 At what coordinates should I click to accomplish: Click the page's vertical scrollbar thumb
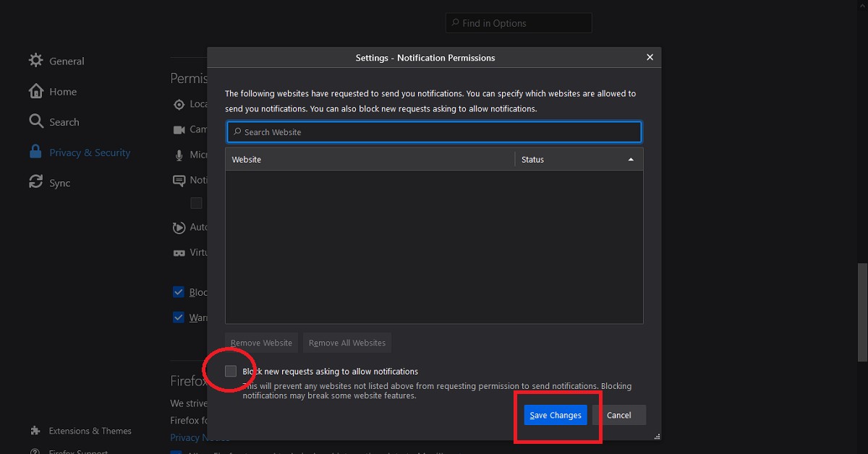click(861, 311)
